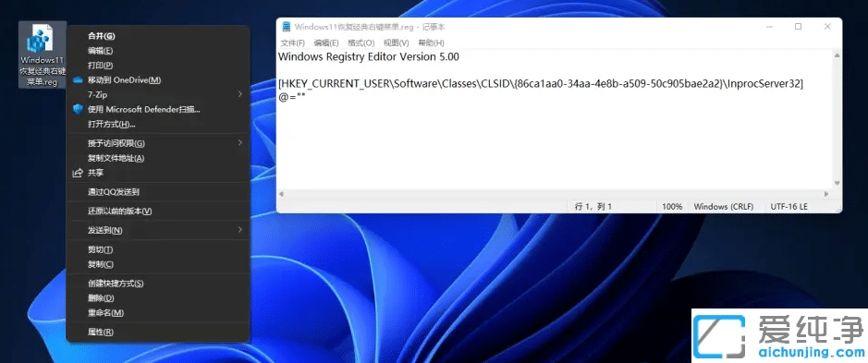
Task: Select 创建快捷方式(S) entry
Action: pos(158,284)
